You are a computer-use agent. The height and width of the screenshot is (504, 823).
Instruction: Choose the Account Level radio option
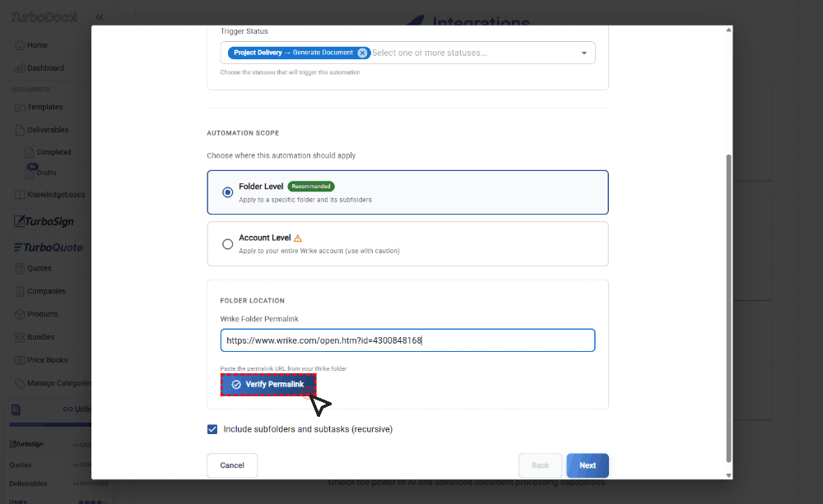(x=228, y=244)
